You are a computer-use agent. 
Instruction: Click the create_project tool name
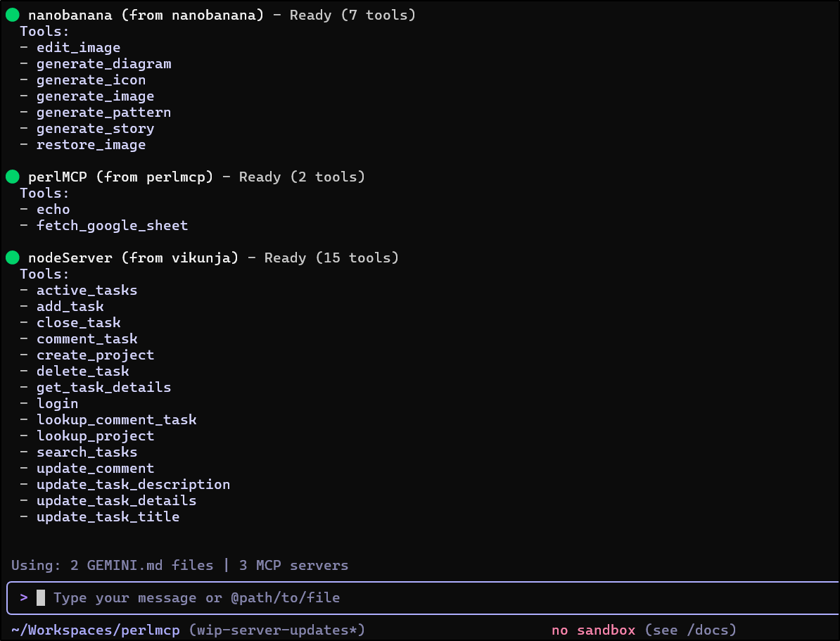pos(95,355)
